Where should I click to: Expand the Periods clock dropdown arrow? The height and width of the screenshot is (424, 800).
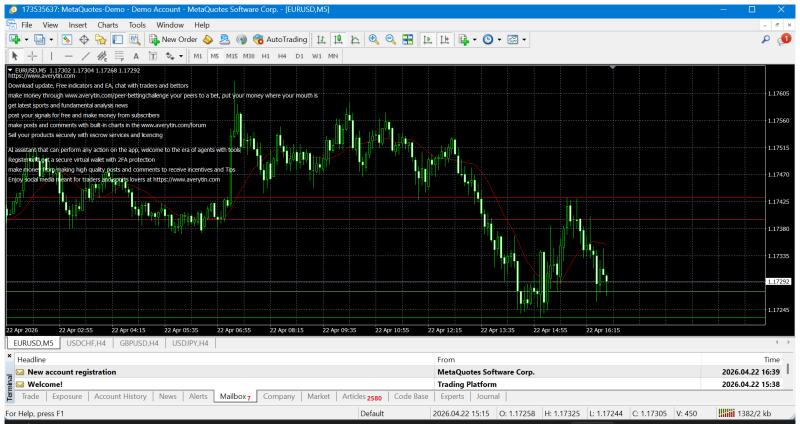[499, 39]
